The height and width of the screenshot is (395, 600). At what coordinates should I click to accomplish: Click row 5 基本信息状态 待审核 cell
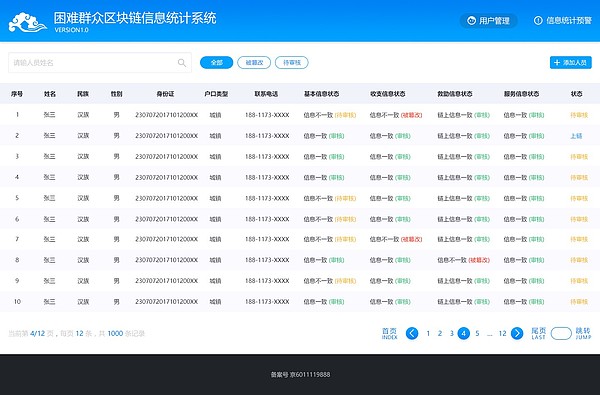(330, 198)
